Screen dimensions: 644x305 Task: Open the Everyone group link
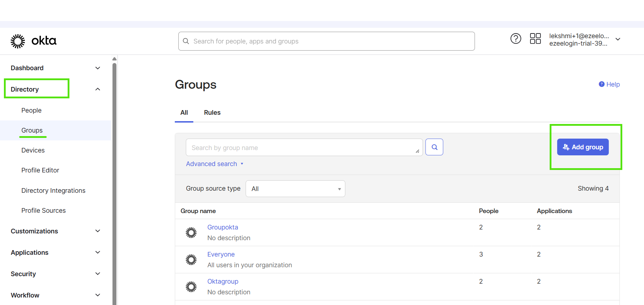pos(221,254)
